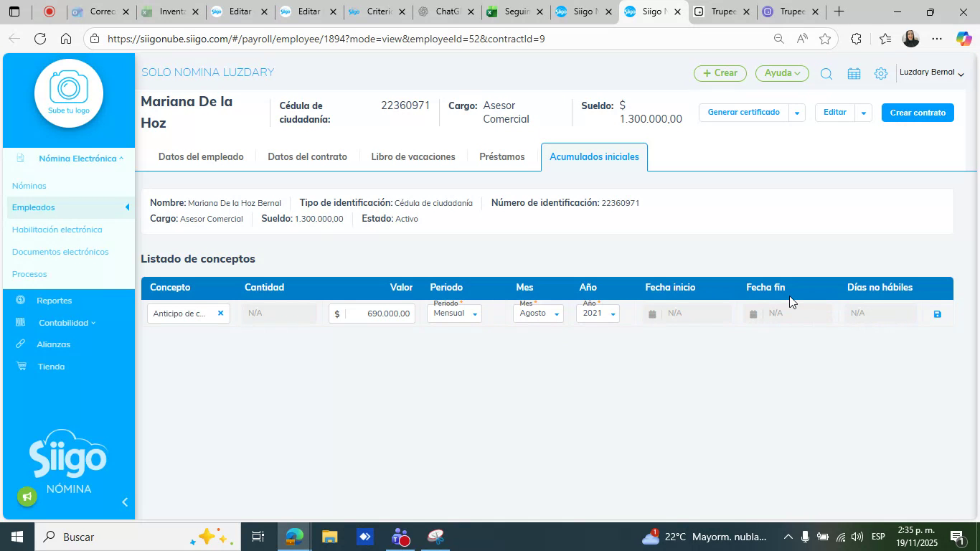Open the search magnifier in the Siigo header
980x551 pixels.
(826, 74)
